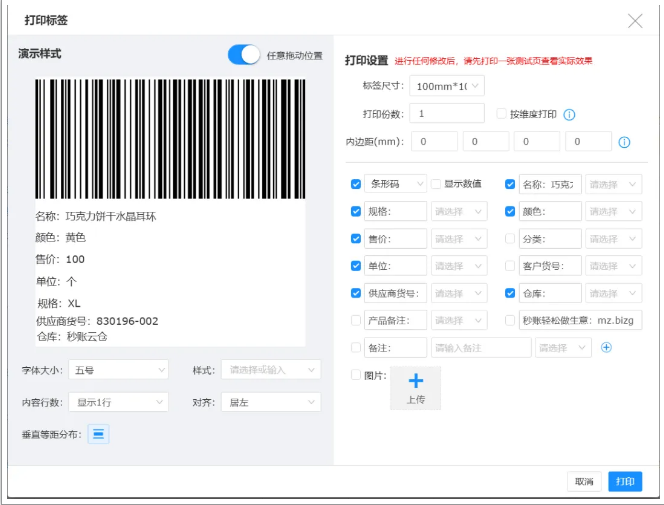Open the 请选择 dropdown next to 单位
The width and height of the screenshot is (664, 505).
coord(459,266)
